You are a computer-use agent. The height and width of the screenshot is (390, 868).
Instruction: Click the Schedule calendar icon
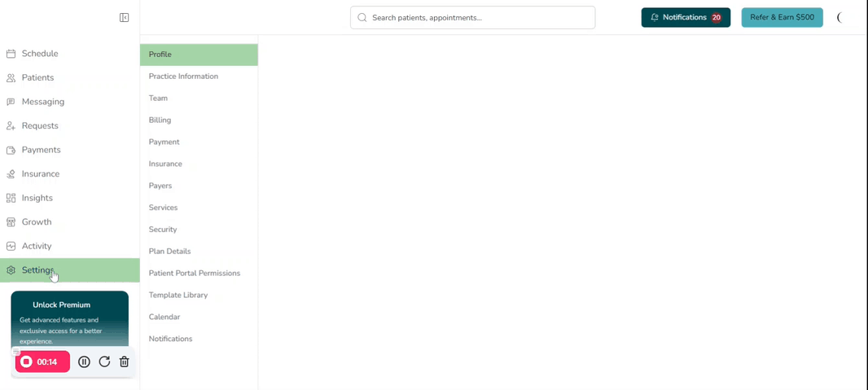(11, 54)
